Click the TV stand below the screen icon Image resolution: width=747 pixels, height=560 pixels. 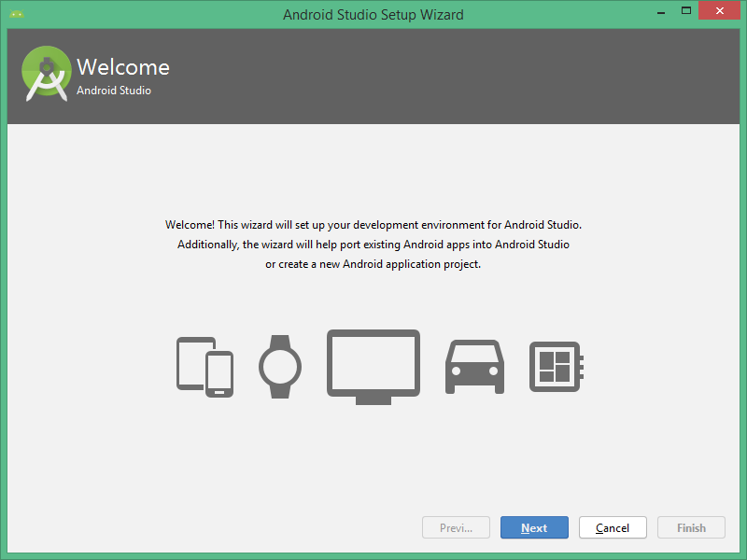(x=373, y=399)
